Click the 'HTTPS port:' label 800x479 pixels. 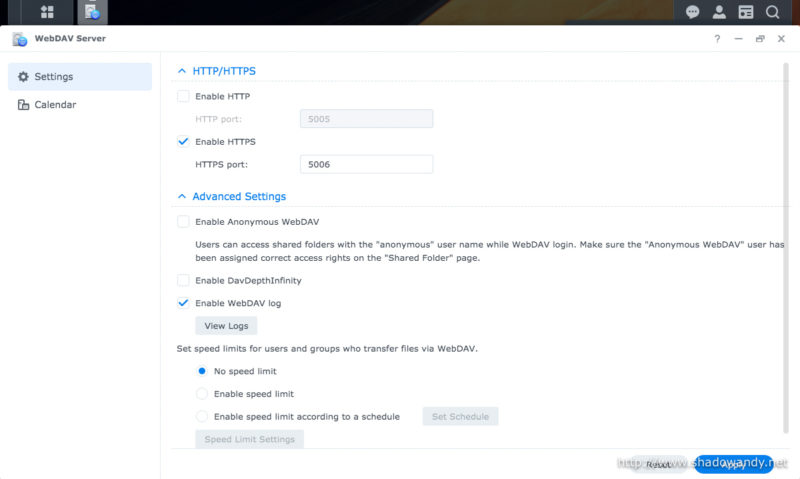[x=221, y=165]
